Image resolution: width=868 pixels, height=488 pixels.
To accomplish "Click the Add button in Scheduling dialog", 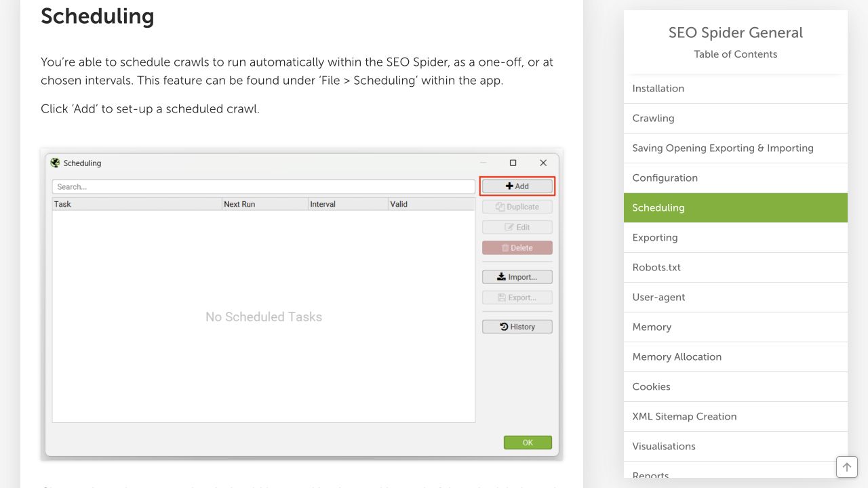I will 517,186.
